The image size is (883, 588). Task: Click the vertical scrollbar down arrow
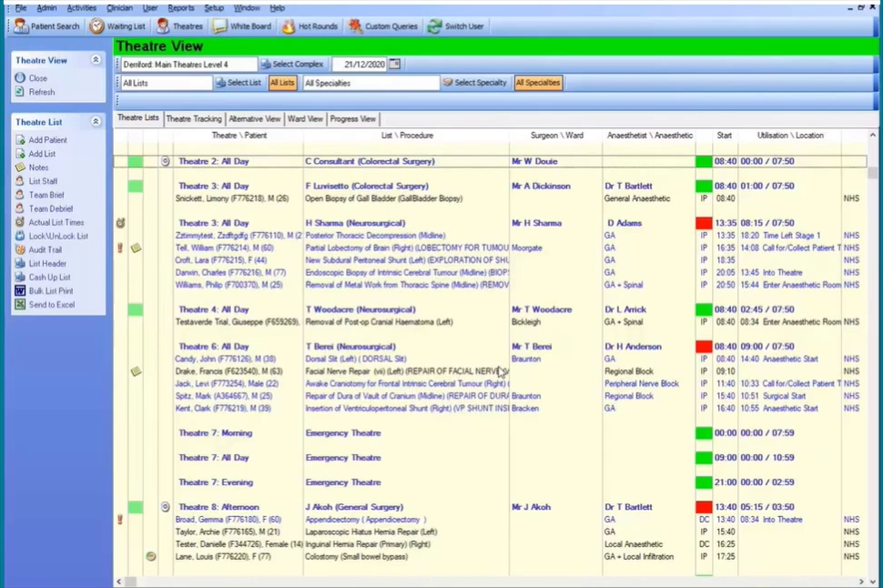pos(873,582)
